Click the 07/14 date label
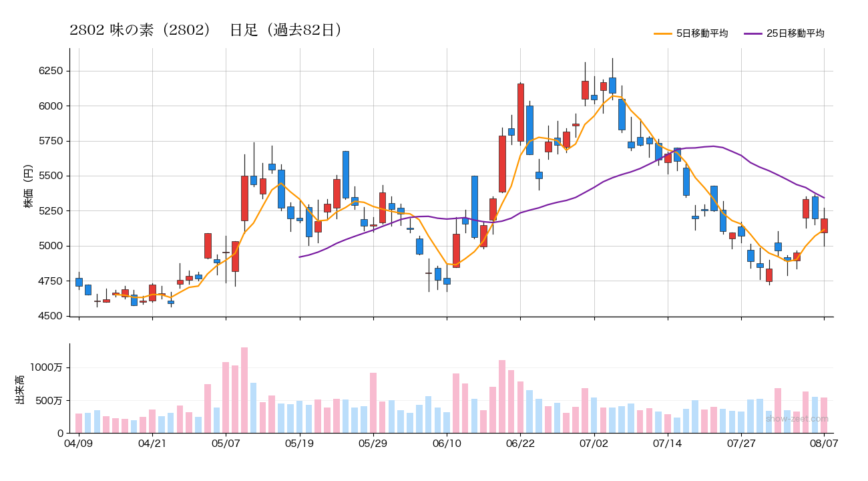Image resolution: width=868 pixels, height=481 pixels. 668,443
